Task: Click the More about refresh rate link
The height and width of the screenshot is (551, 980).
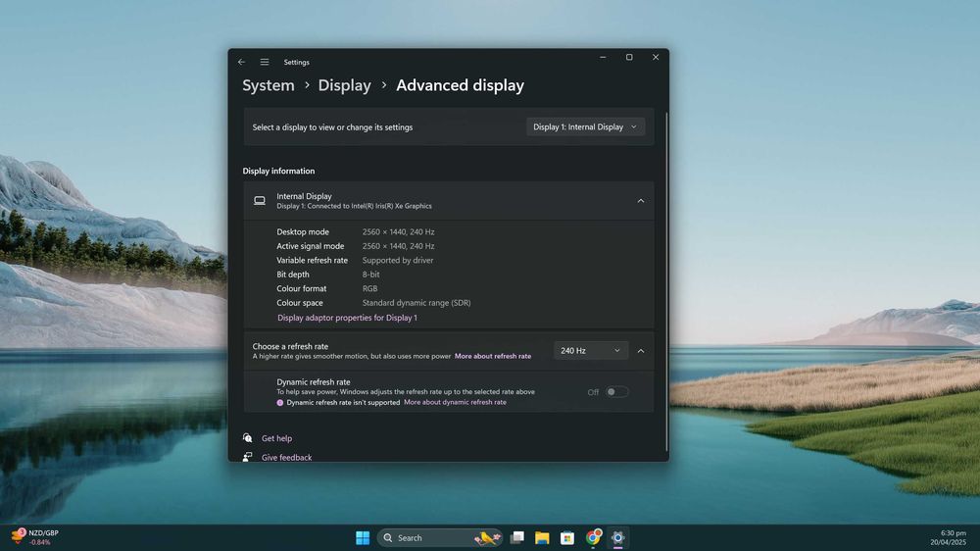Action: (x=493, y=356)
